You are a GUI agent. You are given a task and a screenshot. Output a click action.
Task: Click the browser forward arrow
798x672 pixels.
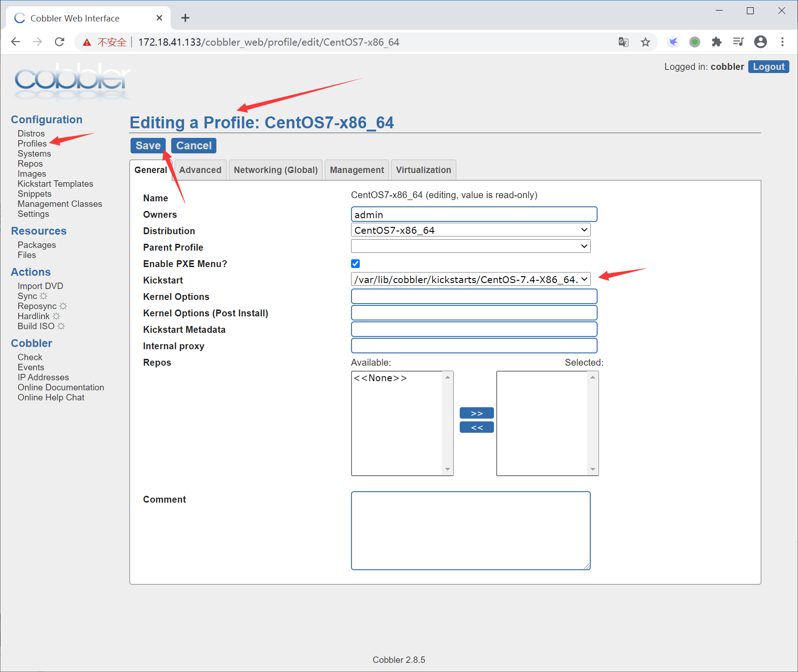[x=37, y=42]
